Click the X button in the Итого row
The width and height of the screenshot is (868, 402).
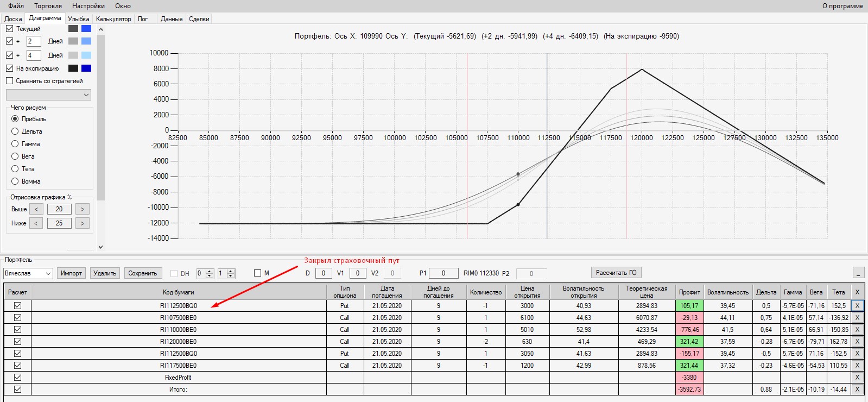(x=857, y=390)
